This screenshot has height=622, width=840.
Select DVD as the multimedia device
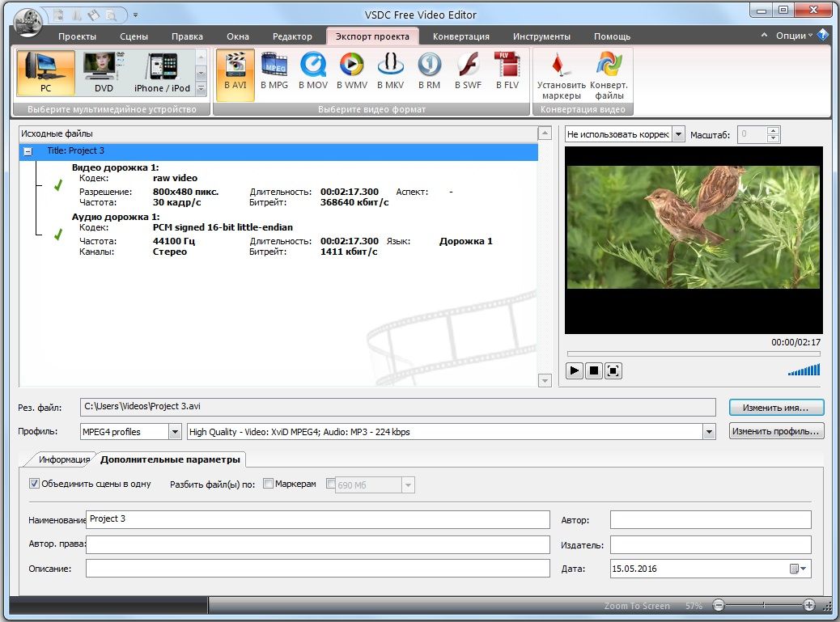104,73
